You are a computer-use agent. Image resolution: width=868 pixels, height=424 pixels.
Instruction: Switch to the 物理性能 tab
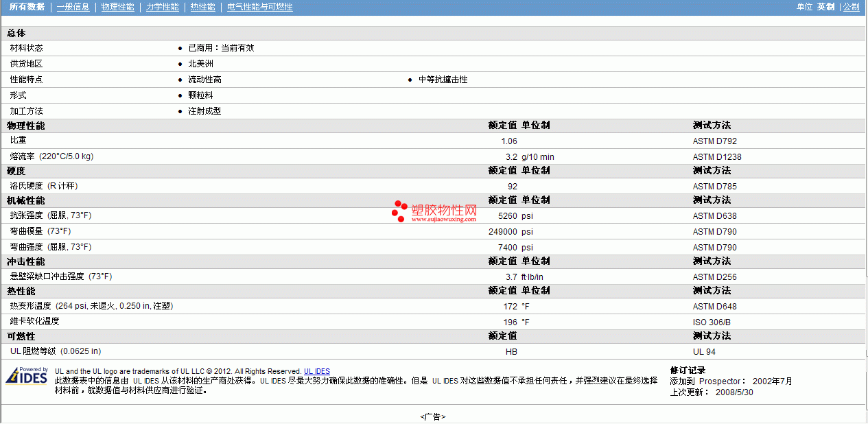coord(117,7)
